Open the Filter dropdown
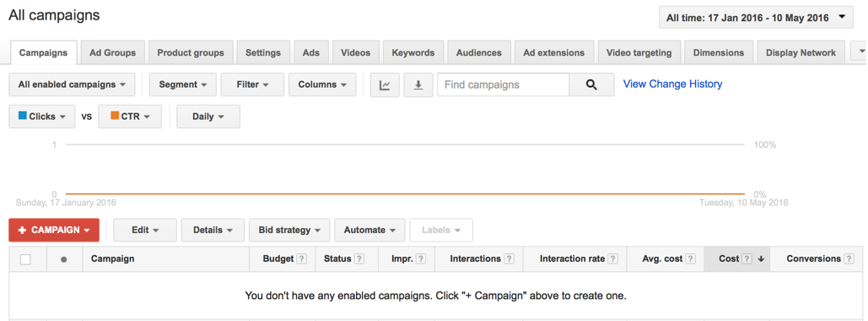 (x=252, y=84)
